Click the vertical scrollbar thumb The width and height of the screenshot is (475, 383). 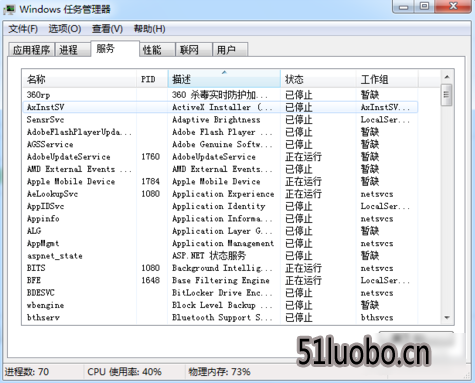pyautogui.click(x=447, y=95)
